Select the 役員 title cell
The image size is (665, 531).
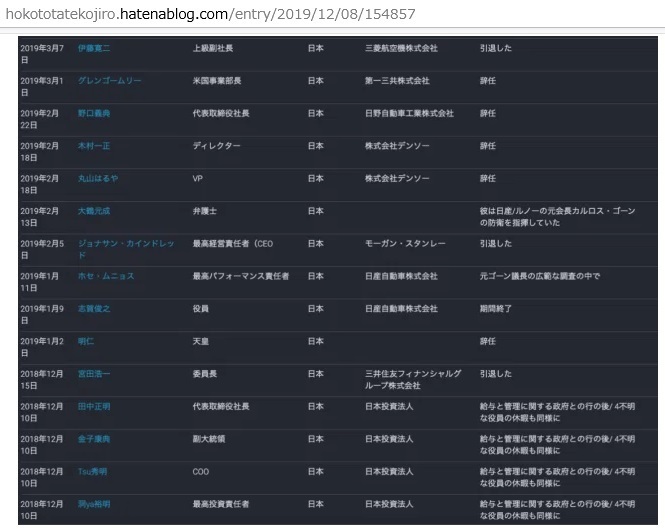[201, 309]
